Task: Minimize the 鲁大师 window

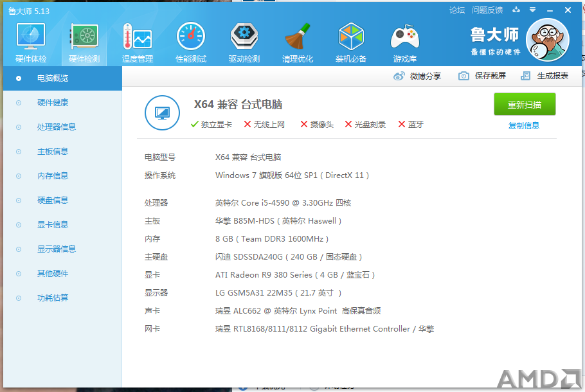Action: point(550,10)
